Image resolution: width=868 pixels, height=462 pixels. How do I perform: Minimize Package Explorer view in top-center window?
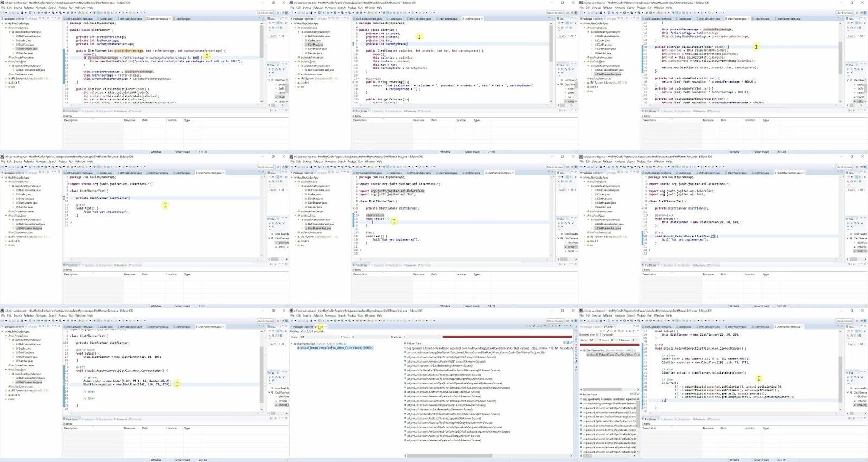(345, 18)
